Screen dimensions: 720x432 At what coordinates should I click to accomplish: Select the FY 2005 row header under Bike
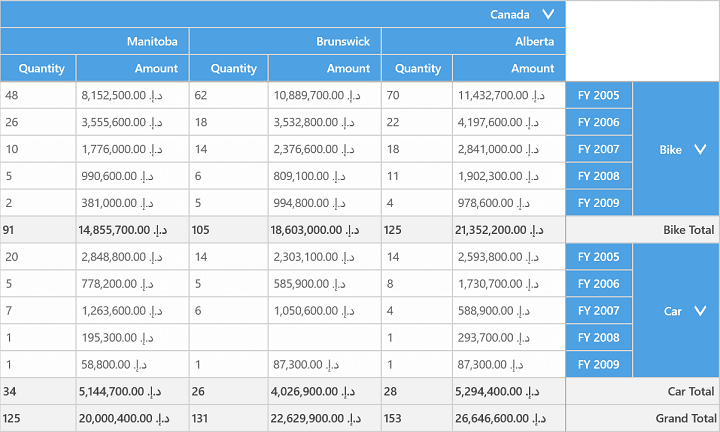(599, 95)
